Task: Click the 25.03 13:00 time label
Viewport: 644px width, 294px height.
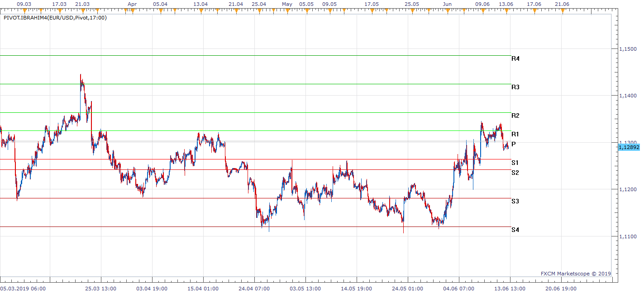Action: point(101,289)
